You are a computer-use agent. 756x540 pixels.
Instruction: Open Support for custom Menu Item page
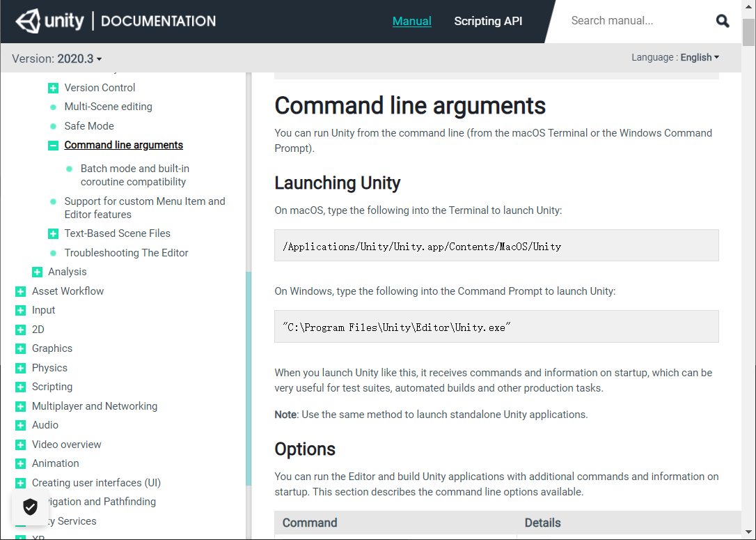tap(145, 208)
